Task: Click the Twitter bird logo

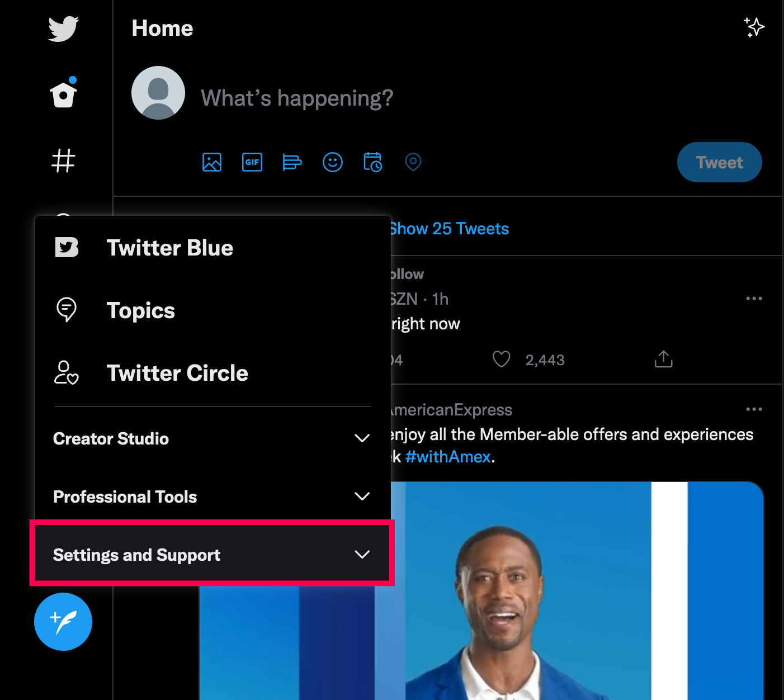Action: (x=63, y=29)
